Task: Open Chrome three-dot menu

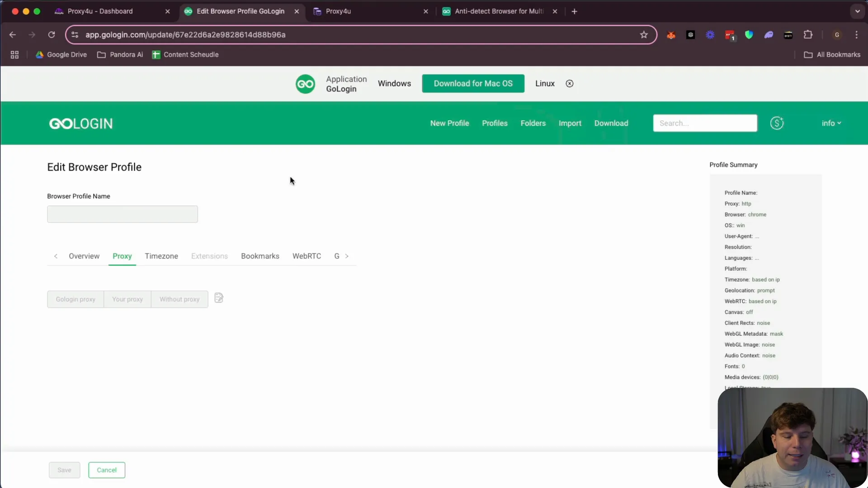Action: click(x=857, y=35)
